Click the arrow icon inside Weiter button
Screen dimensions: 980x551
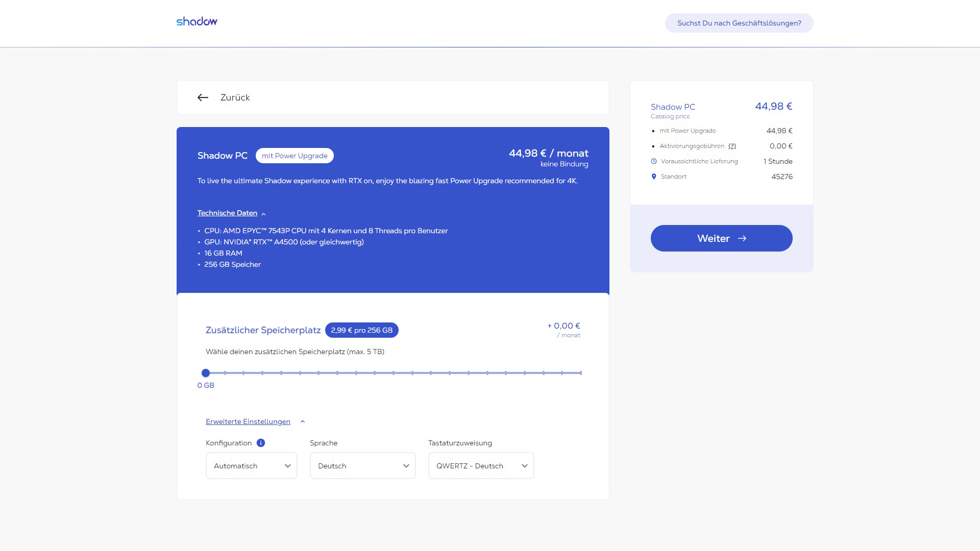[742, 238]
